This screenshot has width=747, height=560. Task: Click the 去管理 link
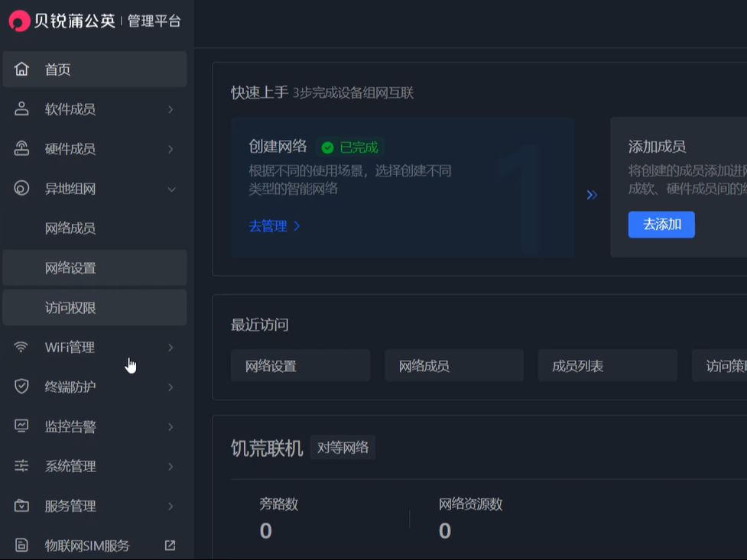268,225
